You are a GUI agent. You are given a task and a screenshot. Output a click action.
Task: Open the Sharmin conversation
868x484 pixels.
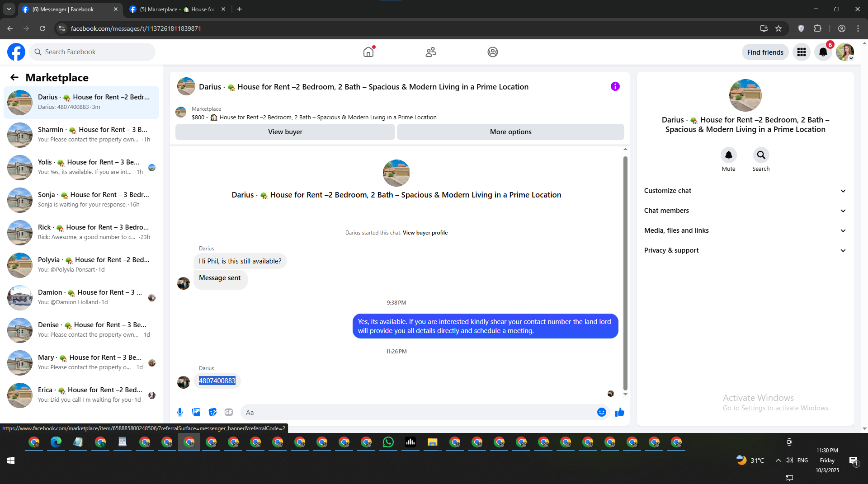(x=81, y=135)
